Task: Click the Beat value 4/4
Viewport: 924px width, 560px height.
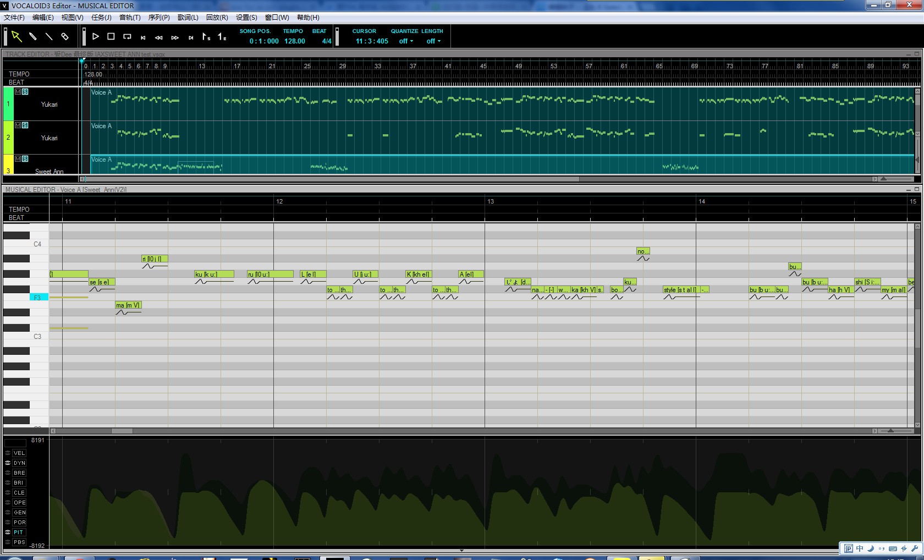Action: (x=327, y=41)
